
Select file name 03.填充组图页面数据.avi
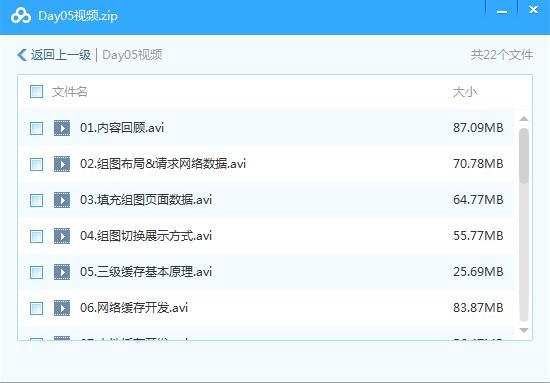coord(146,200)
